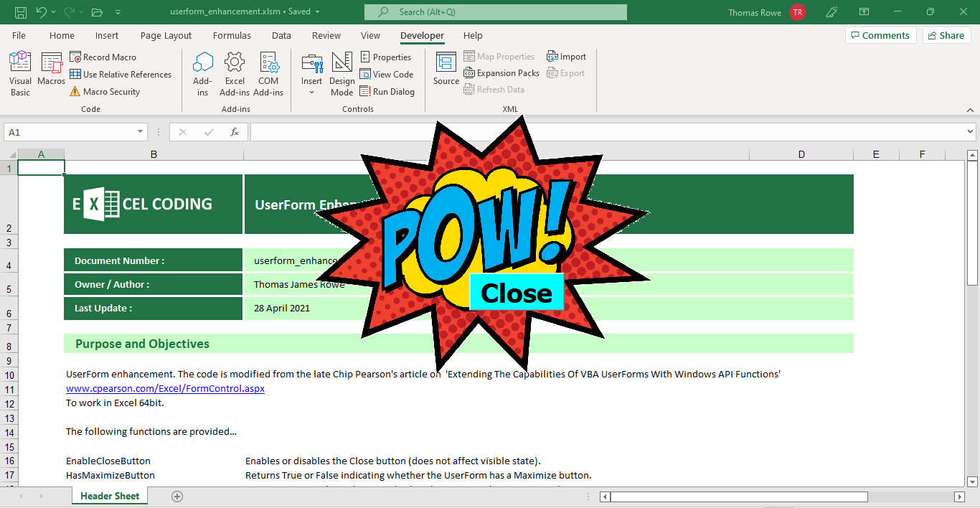
Task: Select the 'To work in Excel 64bit.' cell
Action: tap(154, 403)
